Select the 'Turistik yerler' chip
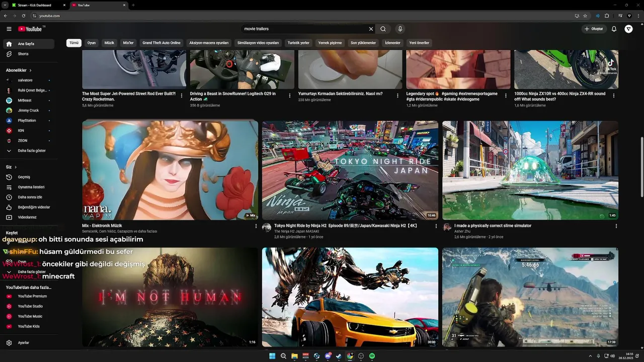 (298, 43)
